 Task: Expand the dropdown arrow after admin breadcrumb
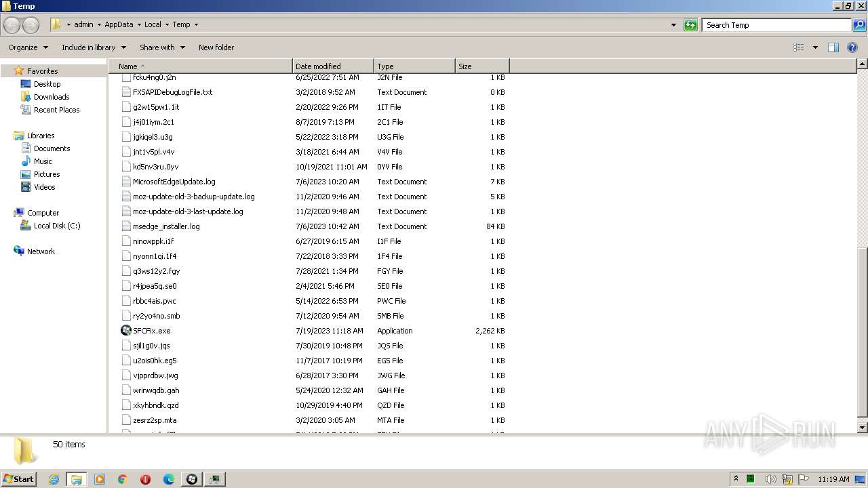99,25
